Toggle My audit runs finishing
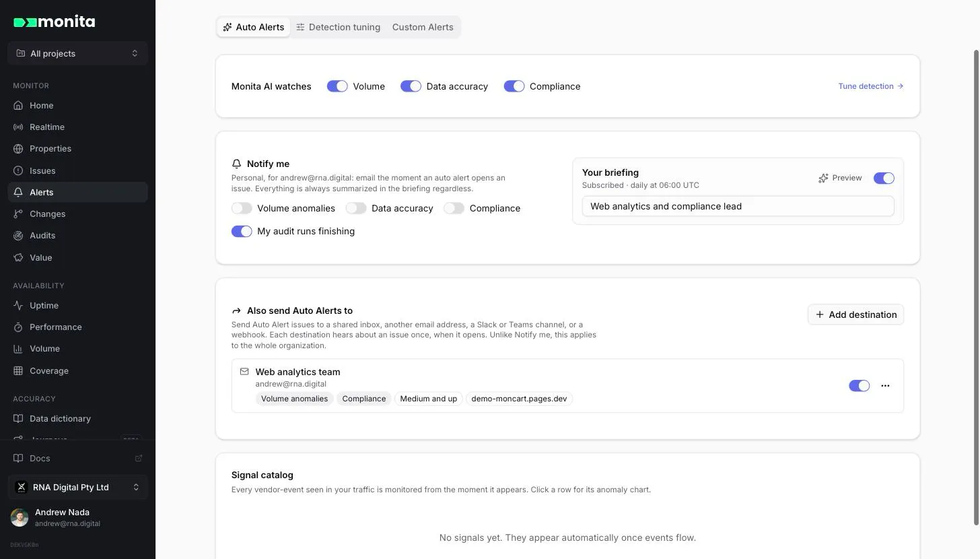This screenshot has width=980, height=559. click(242, 231)
